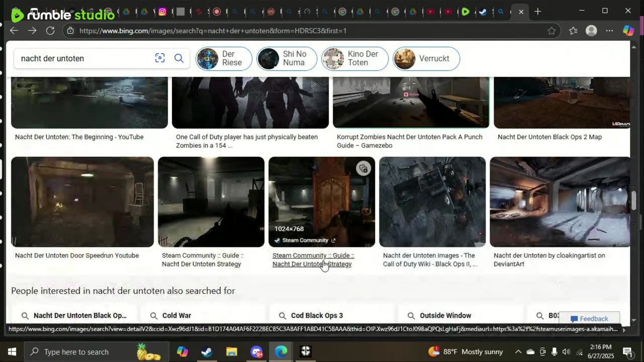Open the cloakingartist on DeviantArt caption

coord(549,259)
